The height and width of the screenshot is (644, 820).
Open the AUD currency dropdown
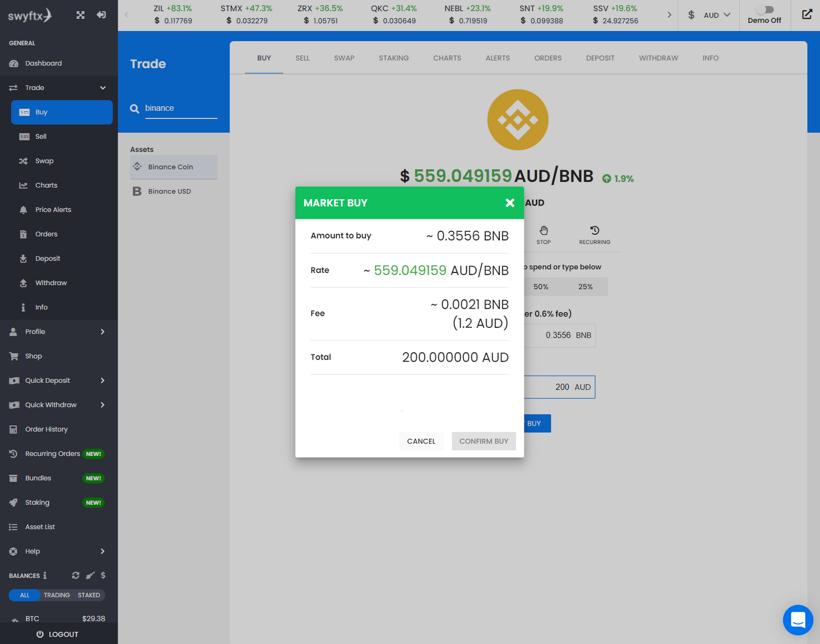pyautogui.click(x=709, y=15)
